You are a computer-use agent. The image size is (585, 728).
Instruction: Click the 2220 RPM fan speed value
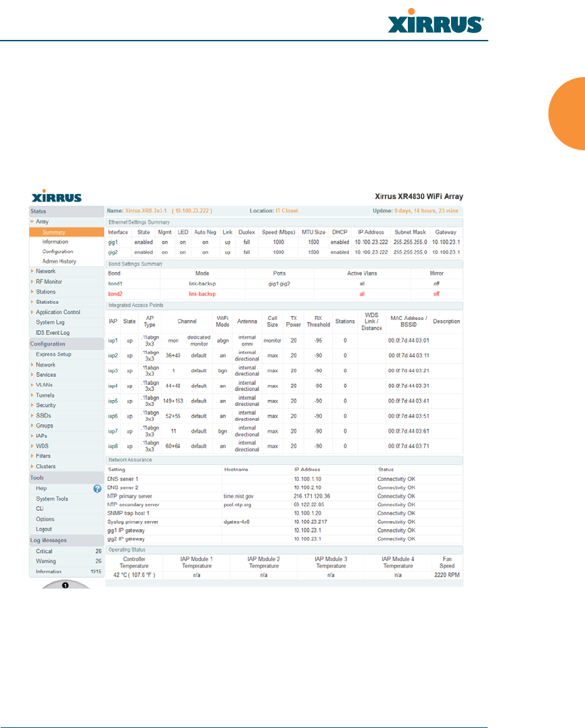pyautogui.click(x=447, y=575)
